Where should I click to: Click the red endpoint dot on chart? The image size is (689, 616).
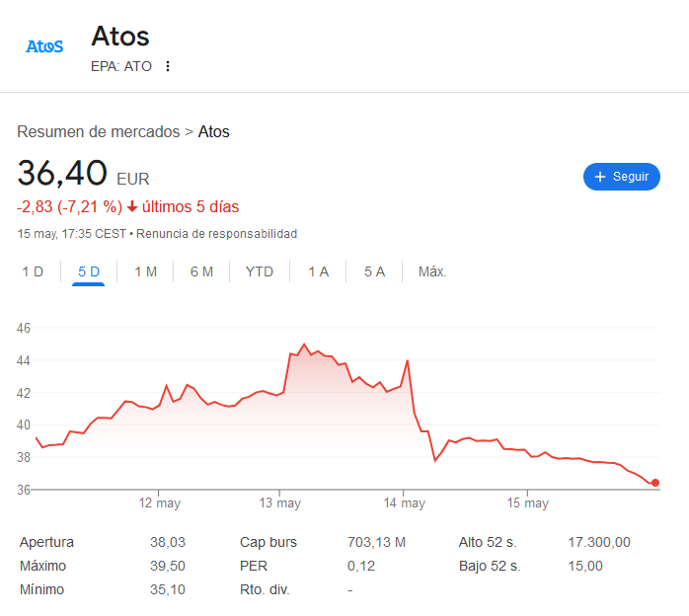click(655, 483)
